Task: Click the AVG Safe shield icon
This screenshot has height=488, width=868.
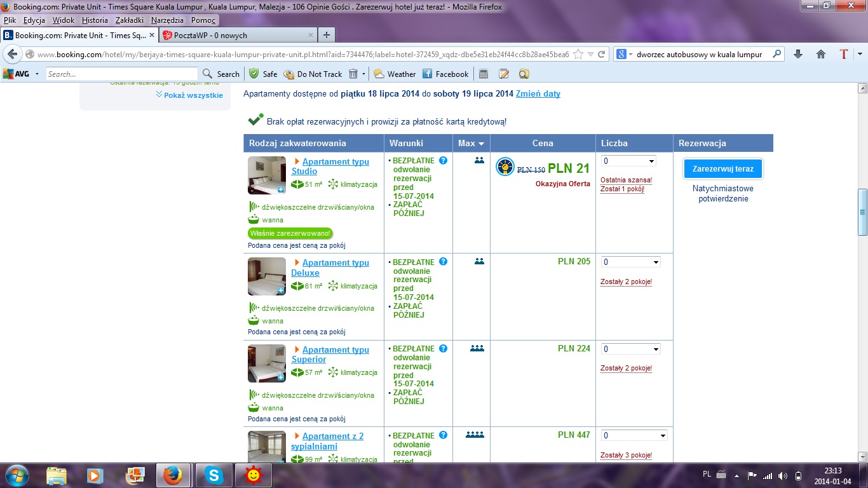Action: (x=254, y=74)
